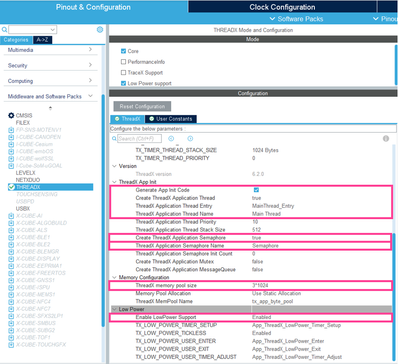Click download icon next to X-CUBE-BLE1

11,237
